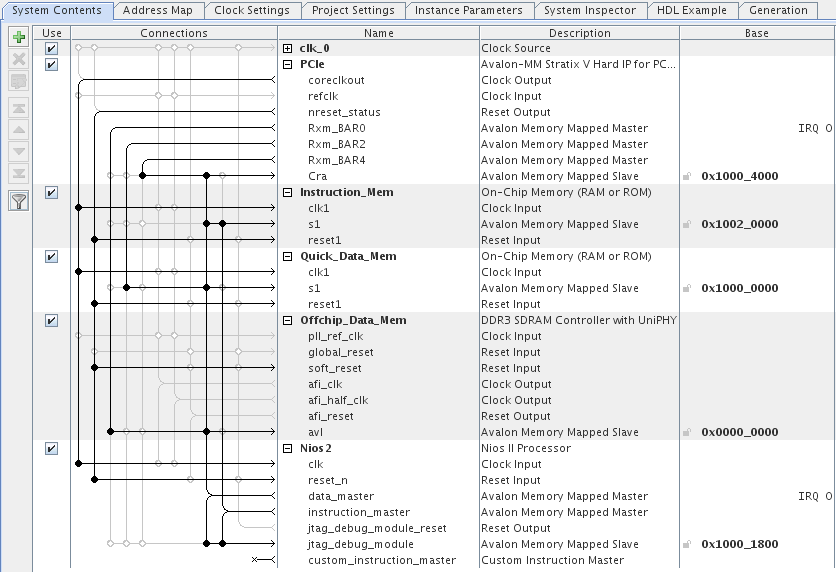This screenshot has height=572, width=836.
Task: Sort by the Description column header
Action: [x=579, y=33]
